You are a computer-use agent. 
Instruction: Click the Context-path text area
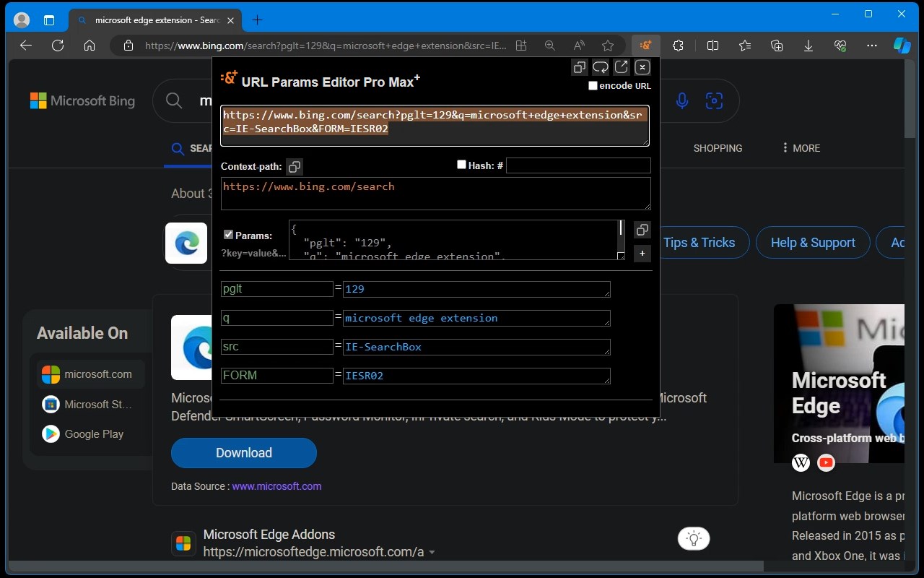(x=435, y=194)
